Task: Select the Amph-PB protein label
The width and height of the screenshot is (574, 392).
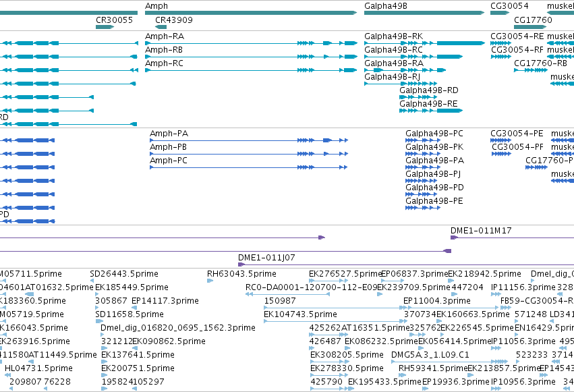Action: [169, 147]
